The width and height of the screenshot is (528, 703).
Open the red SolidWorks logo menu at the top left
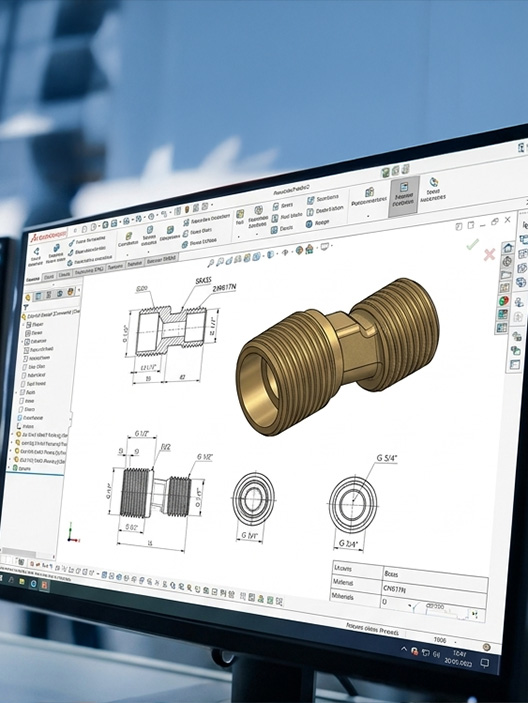coord(48,236)
